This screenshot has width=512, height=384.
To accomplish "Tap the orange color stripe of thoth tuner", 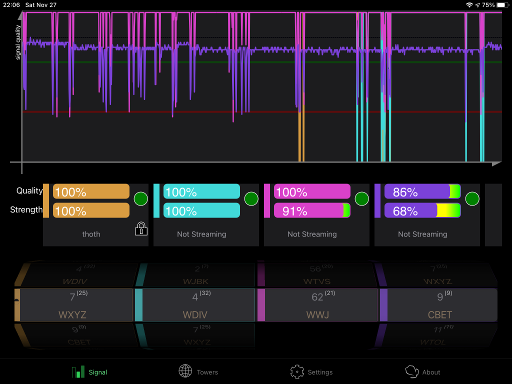I will point(46,201).
